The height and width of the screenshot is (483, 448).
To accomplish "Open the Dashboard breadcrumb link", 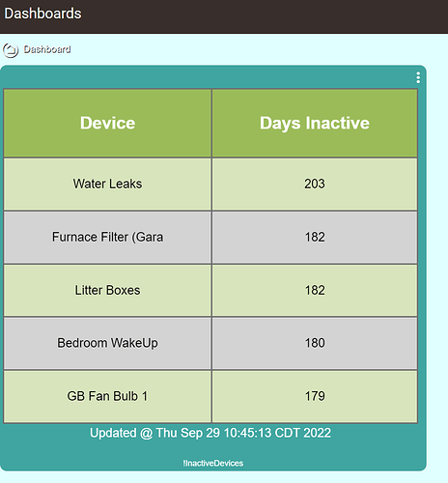I will pos(47,49).
